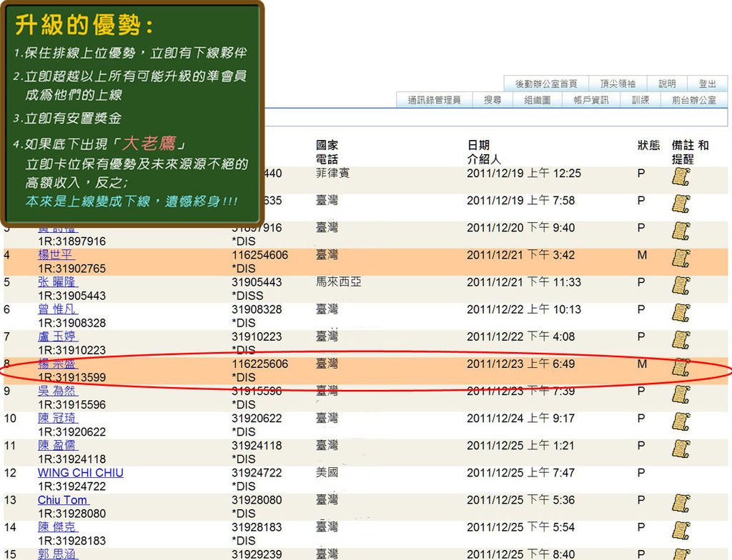The image size is (732, 560).
Task: Select the *DISS code in 张曜隆 row
Action: click(x=247, y=296)
